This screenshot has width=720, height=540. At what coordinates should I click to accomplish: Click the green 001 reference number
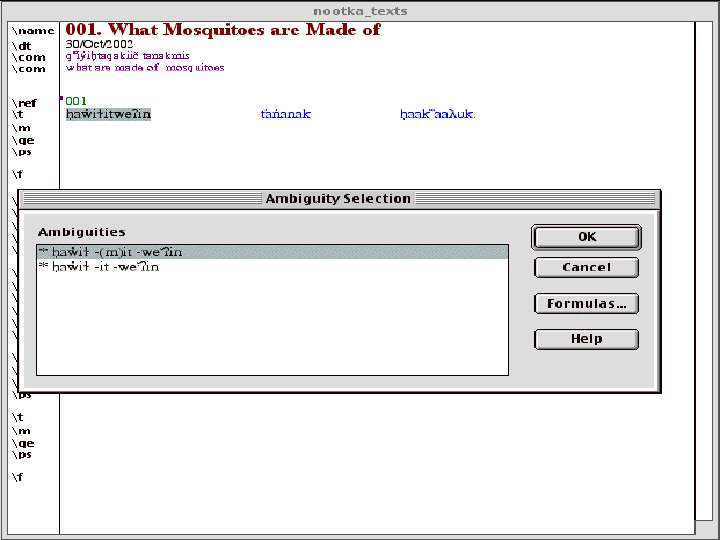tap(77, 101)
